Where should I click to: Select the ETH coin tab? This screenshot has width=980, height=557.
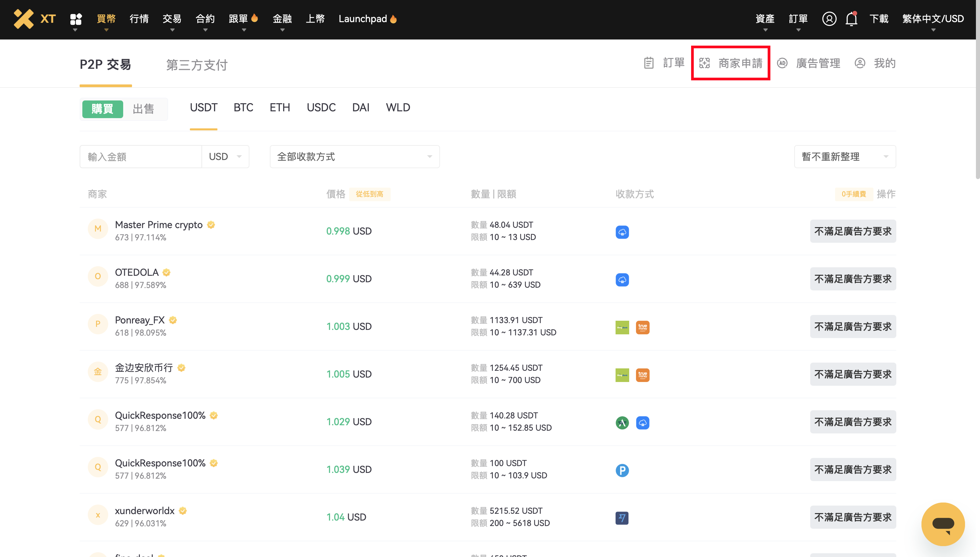coord(279,108)
